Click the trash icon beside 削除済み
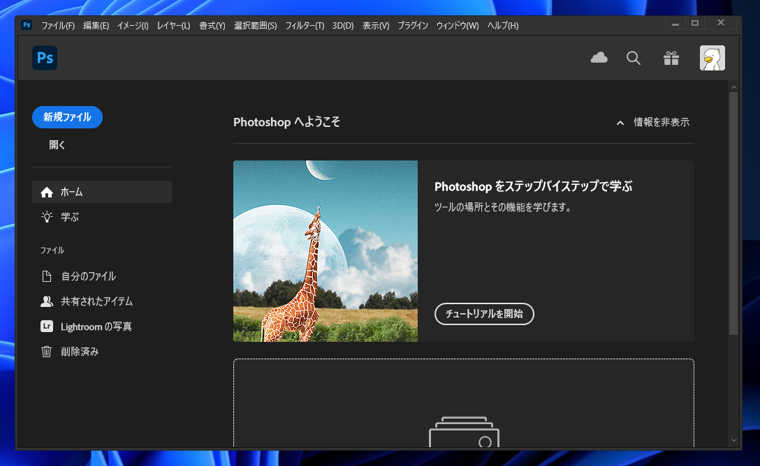The height and width of the screenshot is (466, 760). pos(46,351)
